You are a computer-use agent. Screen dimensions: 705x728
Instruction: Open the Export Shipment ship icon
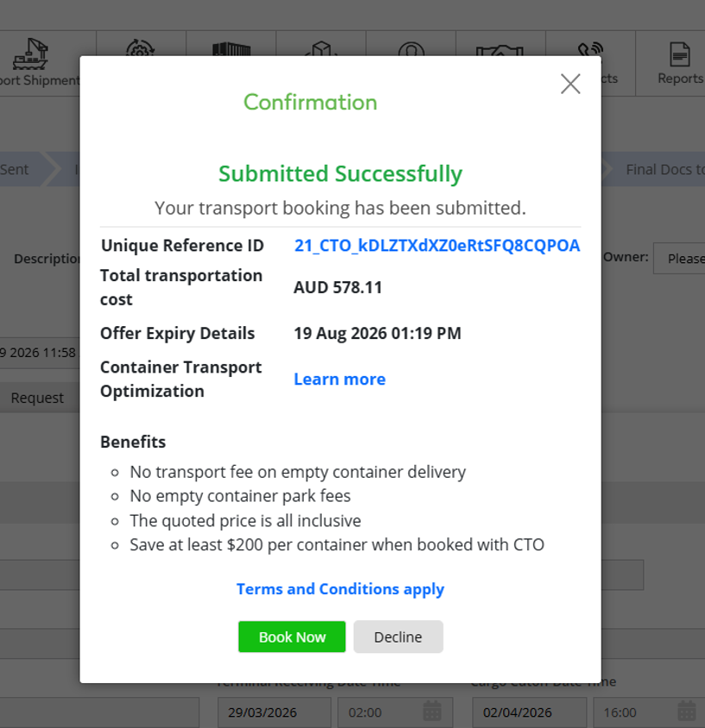(x=30, y=53)
